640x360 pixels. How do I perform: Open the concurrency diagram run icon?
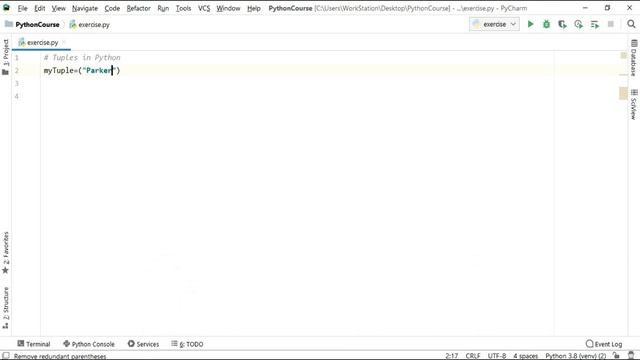click(594, 24)
